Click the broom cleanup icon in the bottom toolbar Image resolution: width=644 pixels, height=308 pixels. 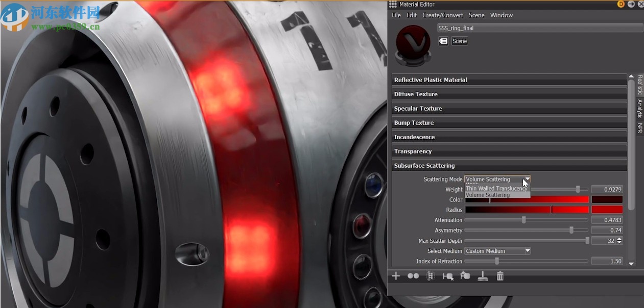click(x=483, y=276)
